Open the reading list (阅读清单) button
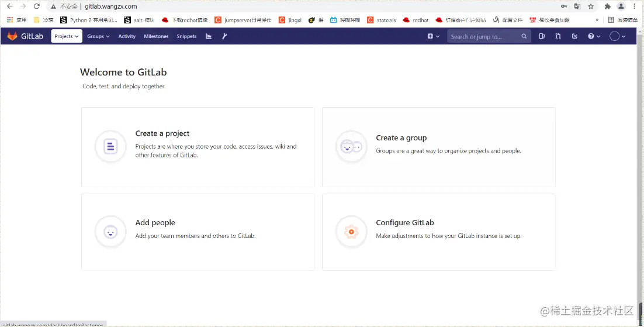Image resolution: width=644 pixels, height=327 pixels. tap(622, 20)
